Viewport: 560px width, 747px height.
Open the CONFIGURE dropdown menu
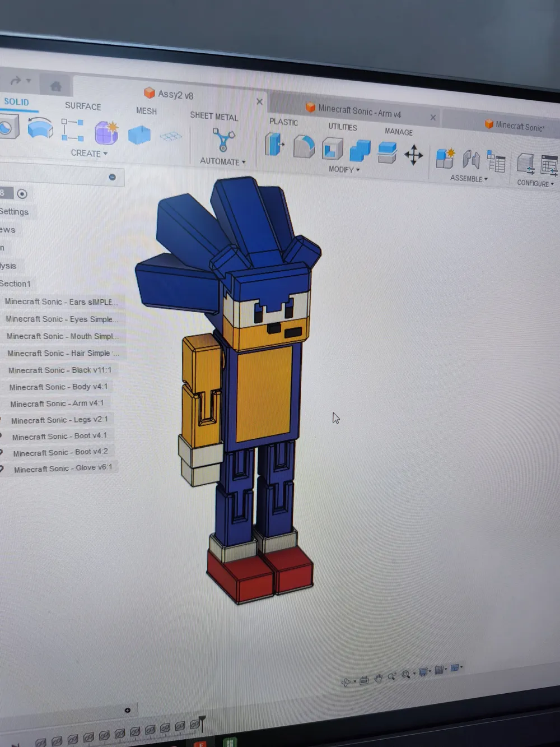point(535,183)
